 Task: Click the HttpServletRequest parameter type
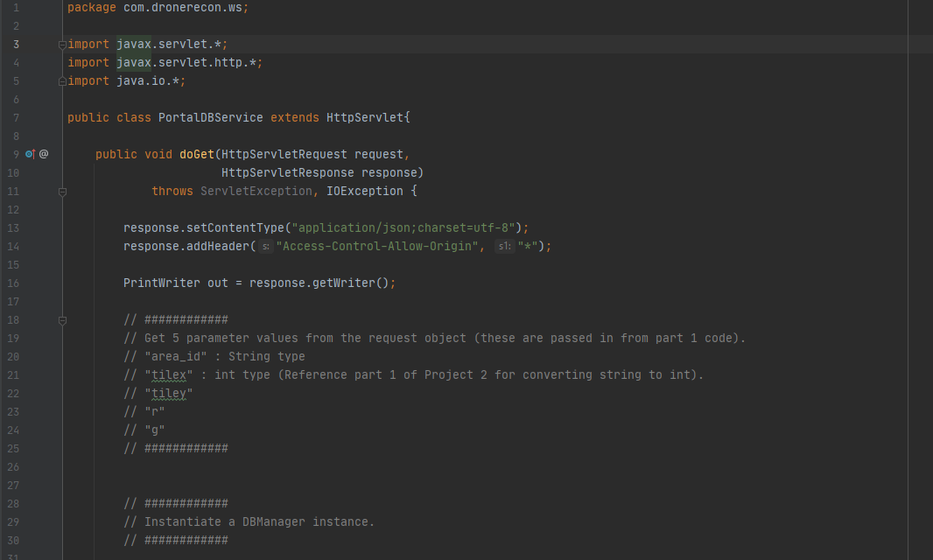tap(284, 155)
